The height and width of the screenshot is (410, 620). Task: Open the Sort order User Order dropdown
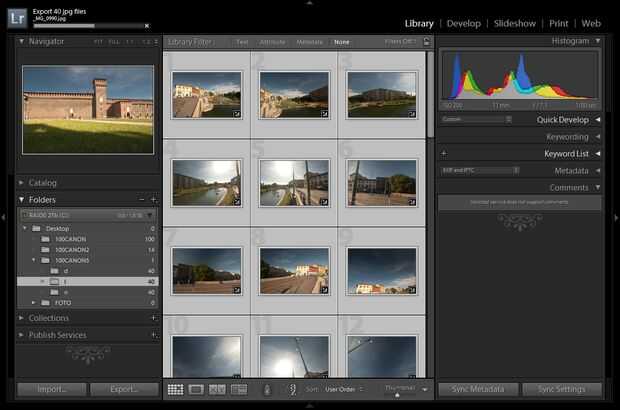coord(344,389)
